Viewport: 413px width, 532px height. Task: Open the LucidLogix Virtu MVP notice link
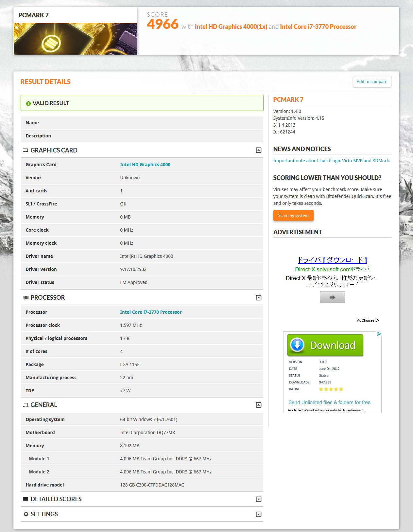[x=332, y=161]
